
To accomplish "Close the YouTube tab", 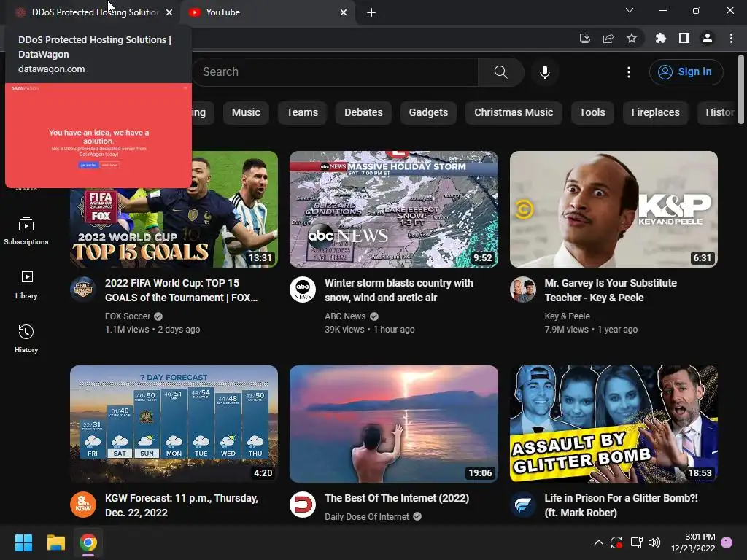I will [x=344, y=12].
